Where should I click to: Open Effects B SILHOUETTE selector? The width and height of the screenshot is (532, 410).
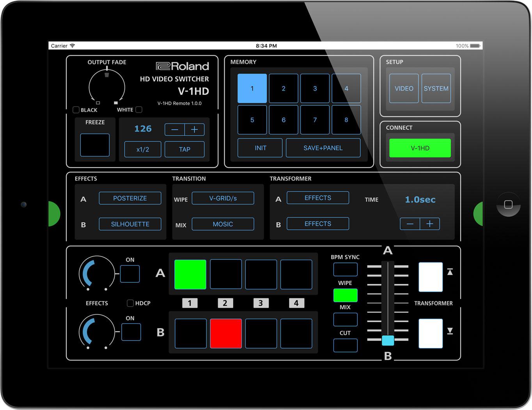pyautogui.click(x=130, y=224)
